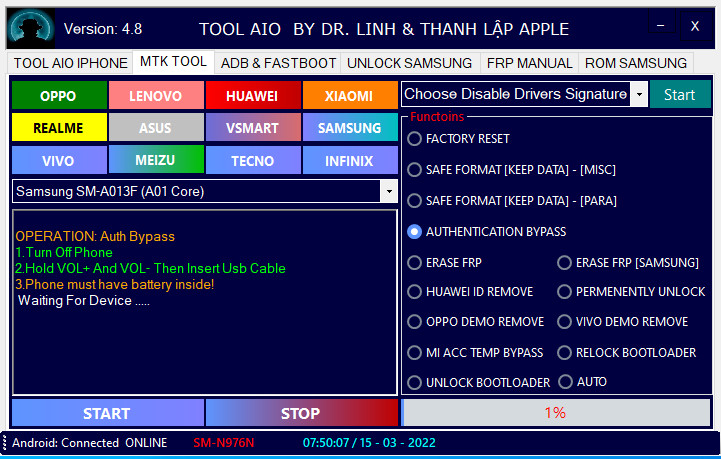721x459 pixels.
Task: Enable HUAWEI ID REMOVE option
Action: click(470, 292)
